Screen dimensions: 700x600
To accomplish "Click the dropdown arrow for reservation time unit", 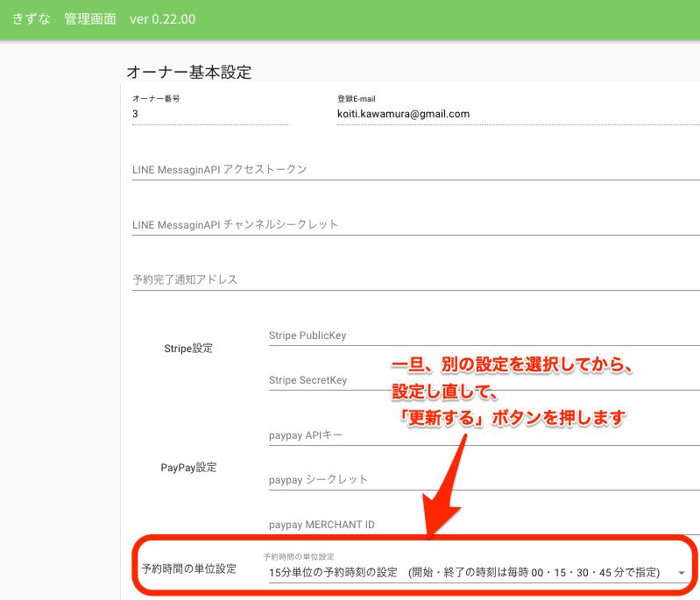I will click(x=682, y=574).
